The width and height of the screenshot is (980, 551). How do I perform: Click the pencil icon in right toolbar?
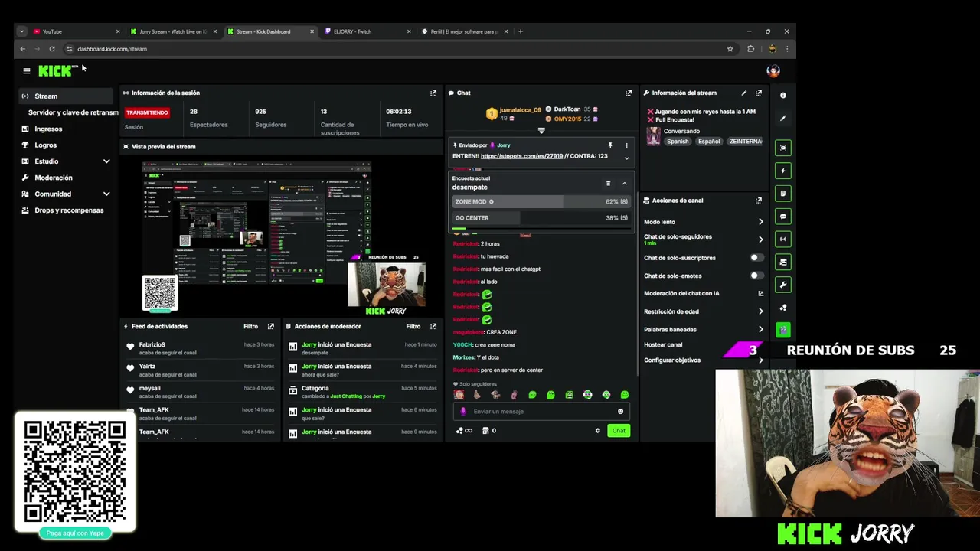tap(782, 119)
